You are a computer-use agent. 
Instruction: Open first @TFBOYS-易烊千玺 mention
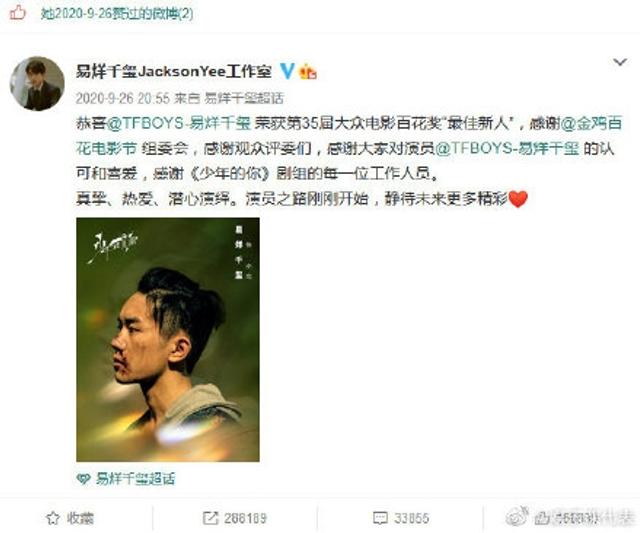(178, 123)
